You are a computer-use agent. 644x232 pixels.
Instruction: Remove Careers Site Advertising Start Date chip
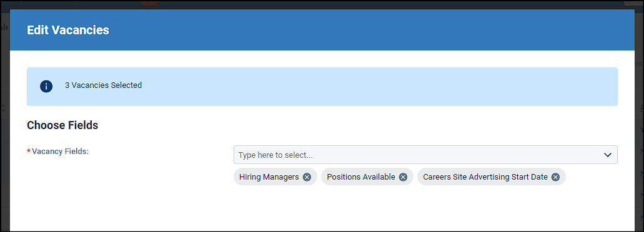pos(555,177)
